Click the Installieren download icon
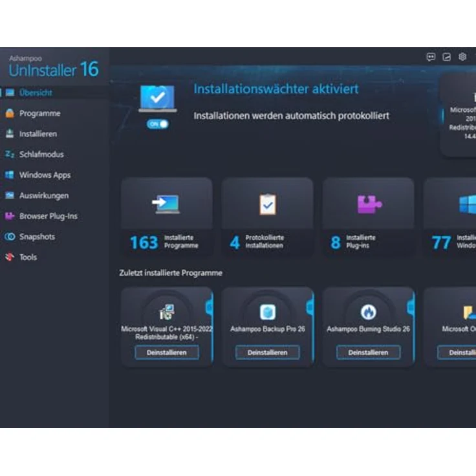The width and height of the screenshot is (476, 476). pos(10,134)
